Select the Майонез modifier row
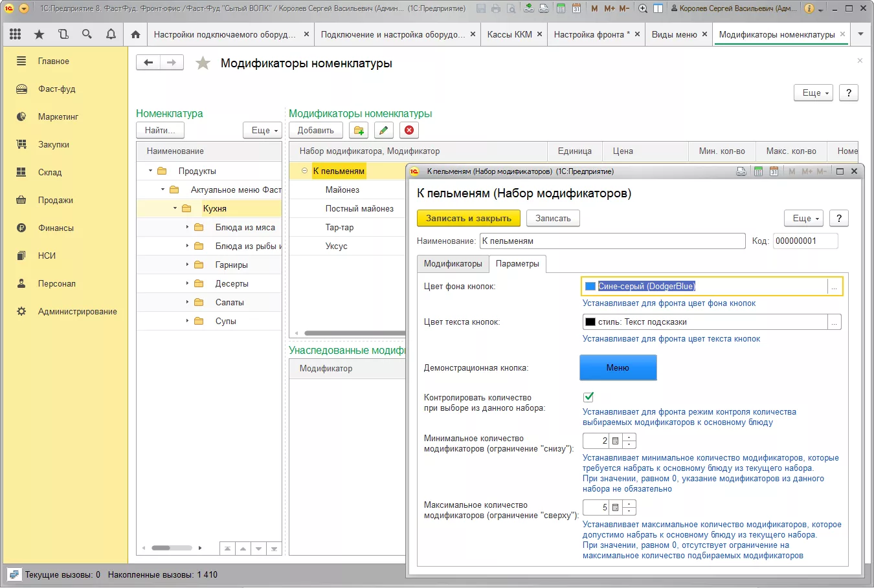 347,190
